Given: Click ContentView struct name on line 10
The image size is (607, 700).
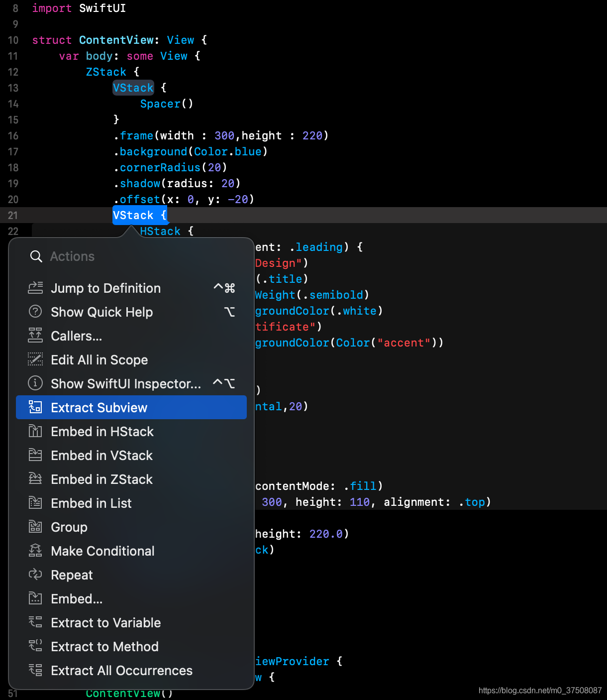Looking at the screenshot, I should point(116,40).
